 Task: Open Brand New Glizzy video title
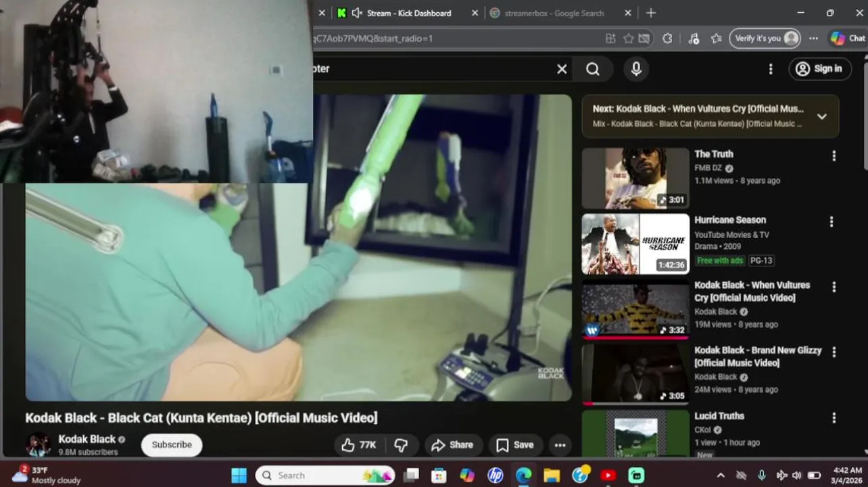pyautogui.click(x=758, y=356)
